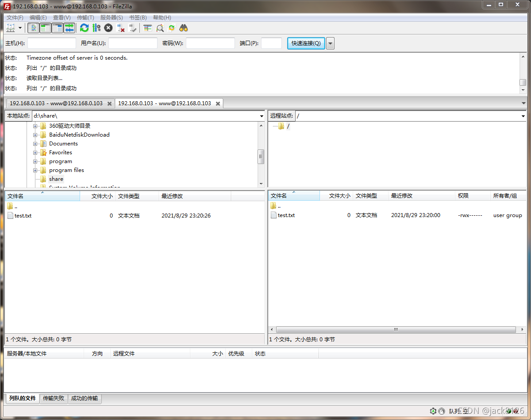Click 快速连接(Q) button
The width and height of the screenshot is (531, 420).
(306, 43)
